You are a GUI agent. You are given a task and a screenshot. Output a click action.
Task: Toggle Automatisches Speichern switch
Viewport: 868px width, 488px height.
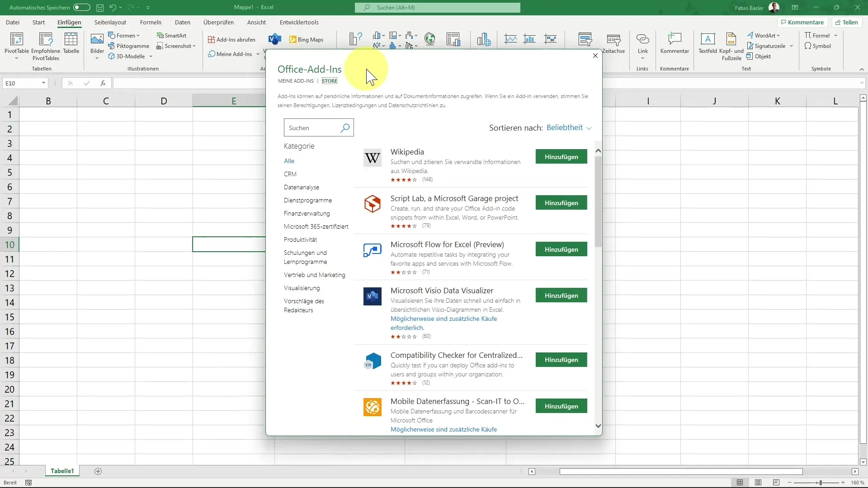tap(81, 7)
